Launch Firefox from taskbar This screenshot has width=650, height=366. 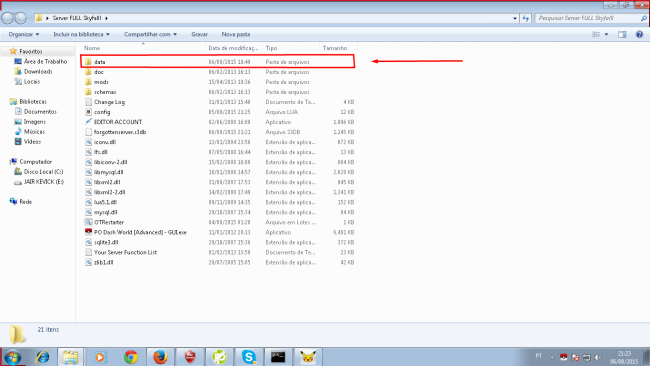160,357
